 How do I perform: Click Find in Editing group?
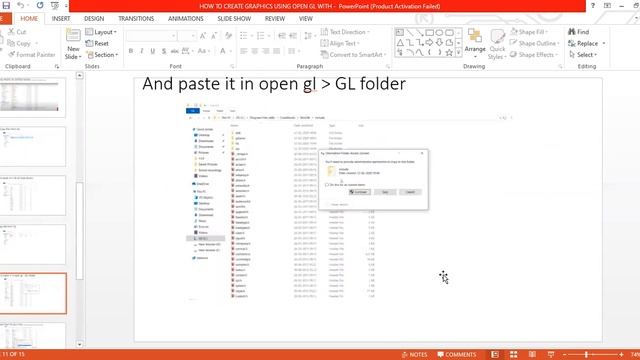[x=579, y=32]
